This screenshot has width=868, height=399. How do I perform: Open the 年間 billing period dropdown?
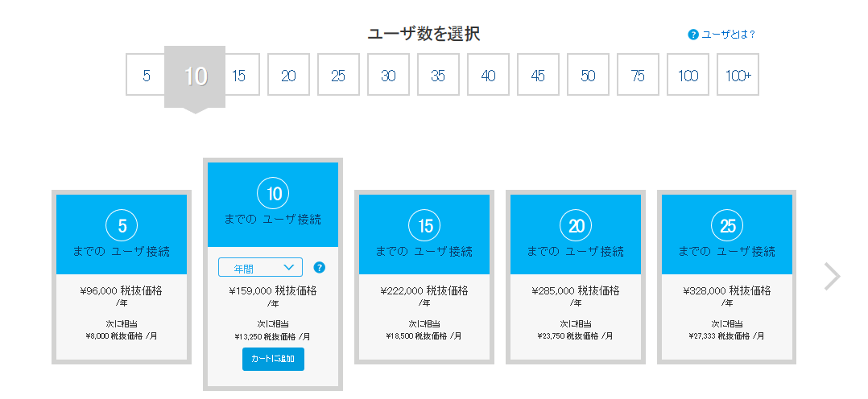pyautogui.click(x=260, y=267)
